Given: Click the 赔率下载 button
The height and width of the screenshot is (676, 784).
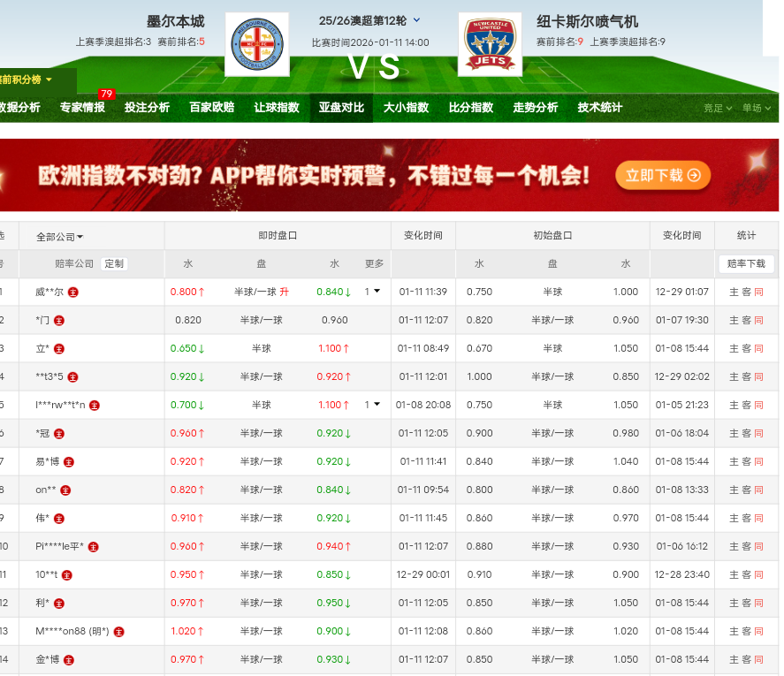Looking at the screenshot, I should 745,263.
